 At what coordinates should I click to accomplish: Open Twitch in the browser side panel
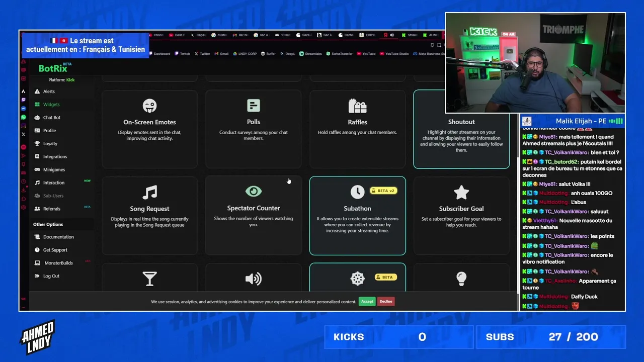pyautogui.click(x=24, y=100)
